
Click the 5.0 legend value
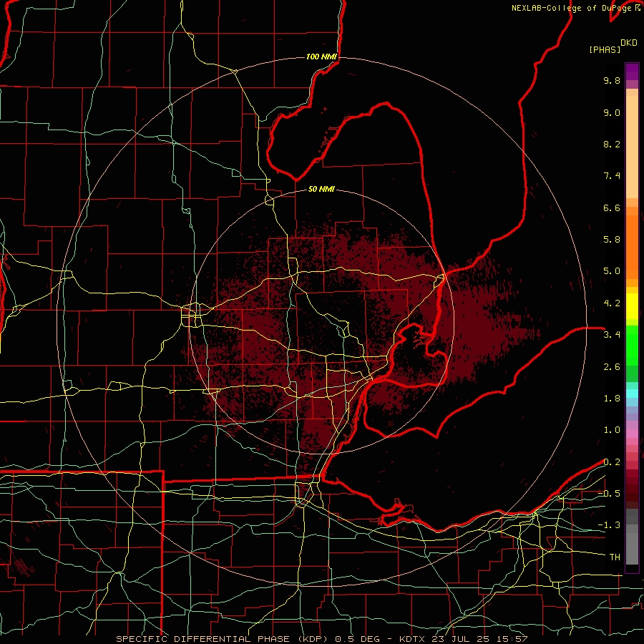tap(612, 271)
